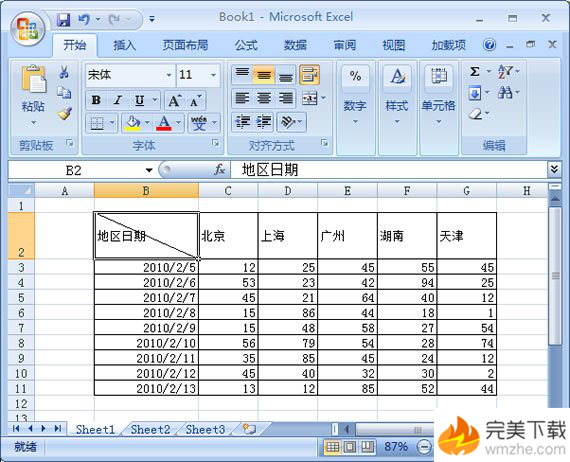570x462 pixels.
Task: Expand the font size 11 dropdown
Action: pyautogui.click(x=214, y=75)
